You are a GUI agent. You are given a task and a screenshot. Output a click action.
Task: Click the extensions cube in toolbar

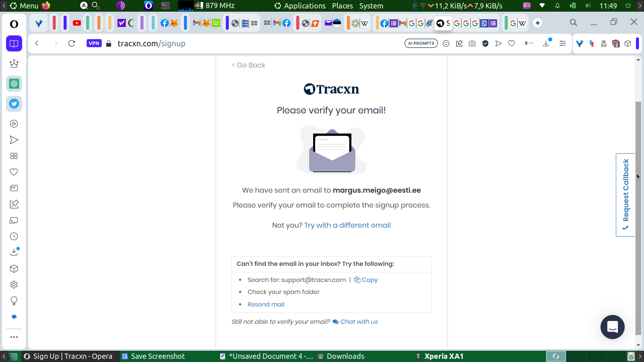pyautogui.click(x=628, y=43)
